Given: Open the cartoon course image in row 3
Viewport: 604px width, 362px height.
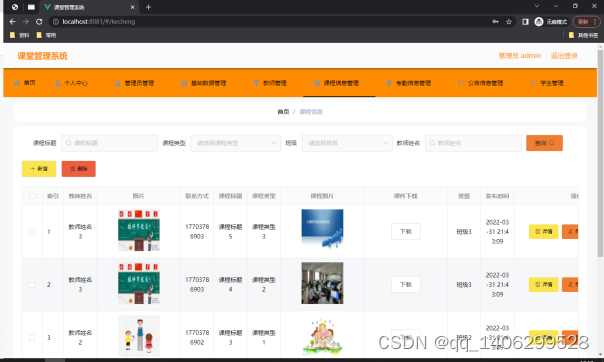Looking at the screenshot, I should click(x=322, y=336).
